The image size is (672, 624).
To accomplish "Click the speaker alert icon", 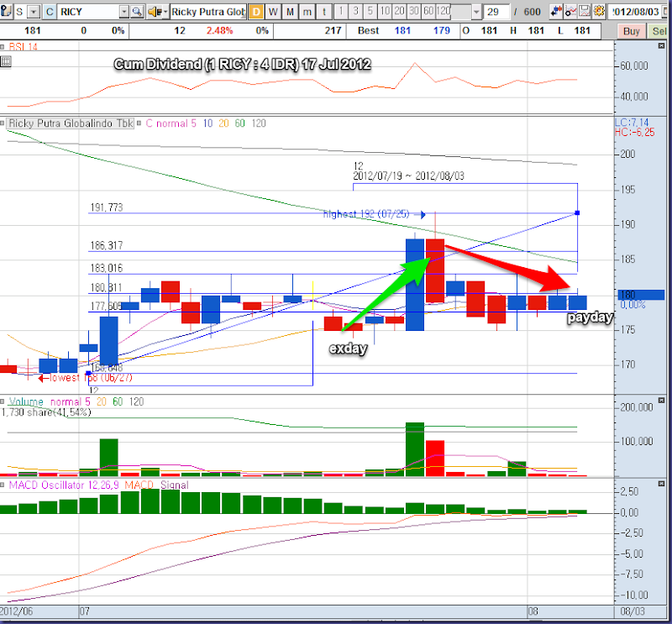I will pyautogui.click(x=155, y=13).
